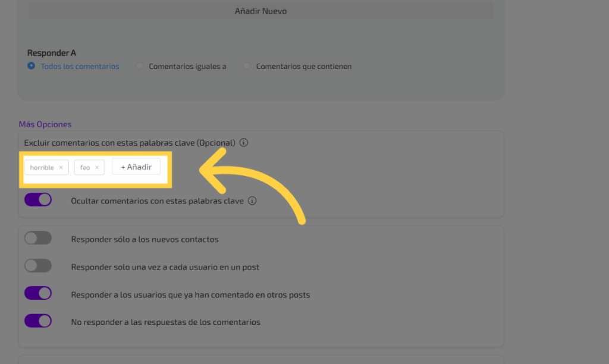This screenshot has height=364, width=609.
Task: Choose 'Comentarios iguales a' radio option
Action: [140, 67]
